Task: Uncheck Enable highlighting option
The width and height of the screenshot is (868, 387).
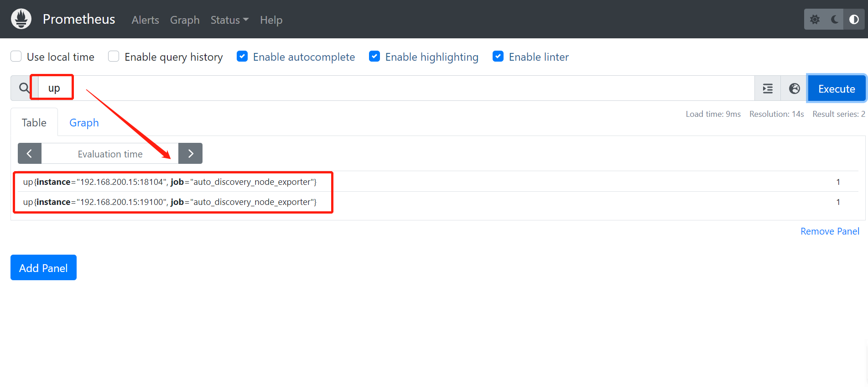Action: (x=374, y=57)
